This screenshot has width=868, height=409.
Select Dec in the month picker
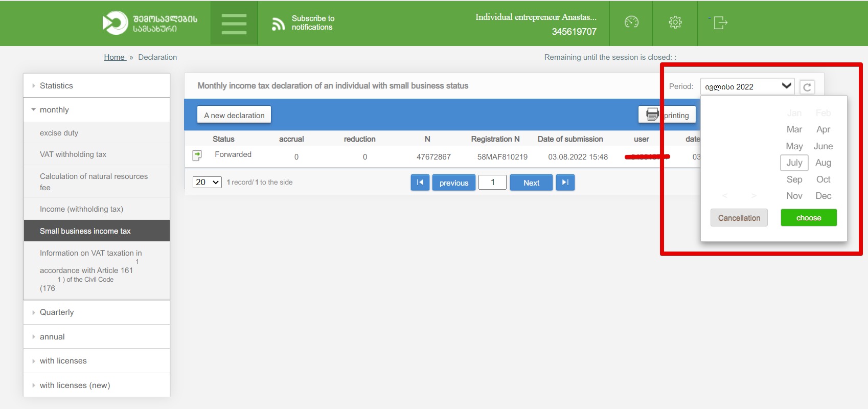(x=824, y=196)
